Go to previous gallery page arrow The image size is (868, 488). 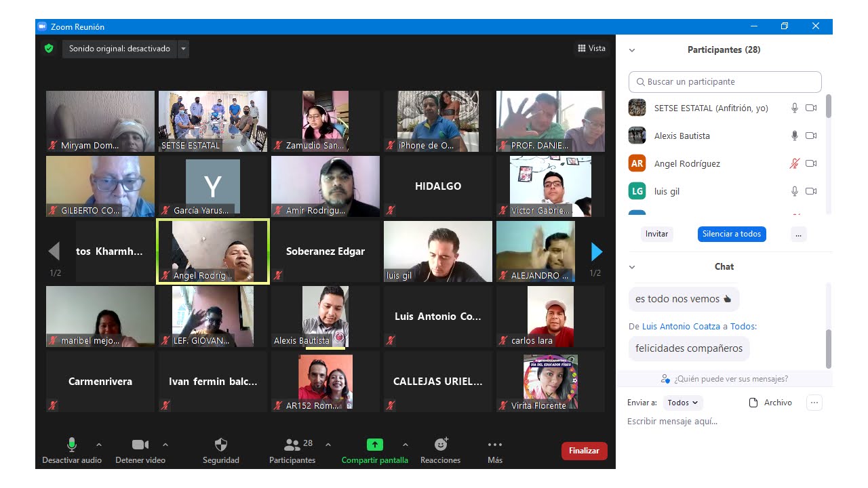[x=54, y=251]
